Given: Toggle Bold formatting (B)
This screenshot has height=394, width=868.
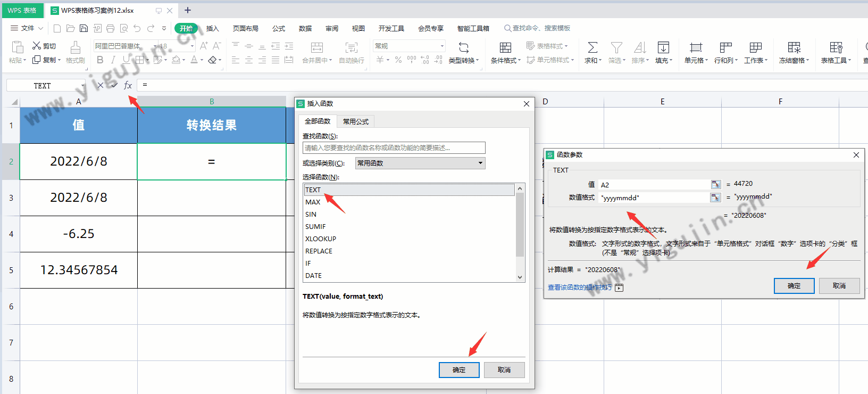Looking at the screenshot, I should point(100,60).
